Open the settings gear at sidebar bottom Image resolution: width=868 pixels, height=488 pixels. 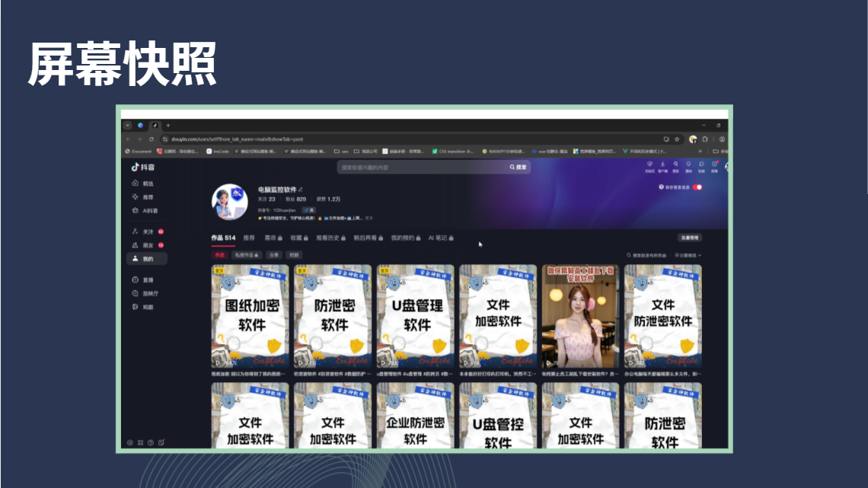coord(130,442)
